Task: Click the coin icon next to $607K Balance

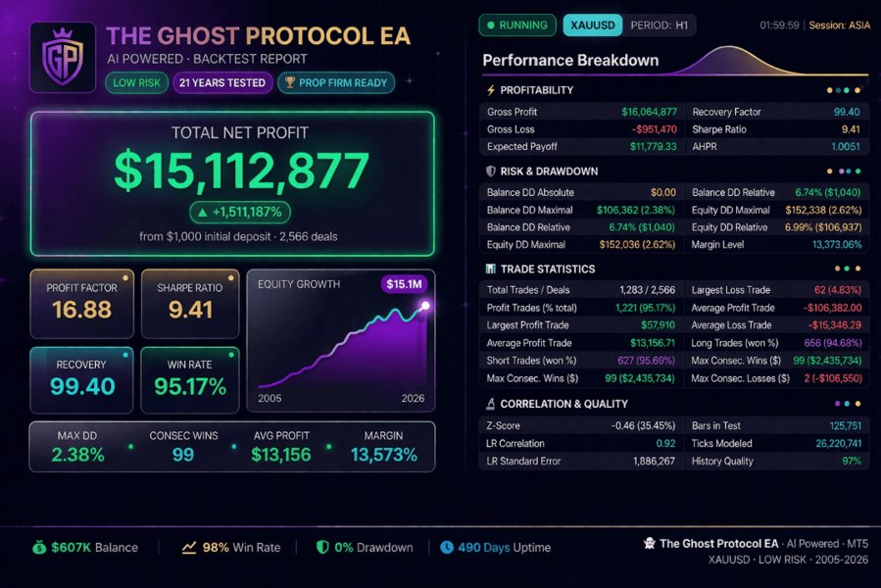Action: pyautogui.click(x=38, y=547)
